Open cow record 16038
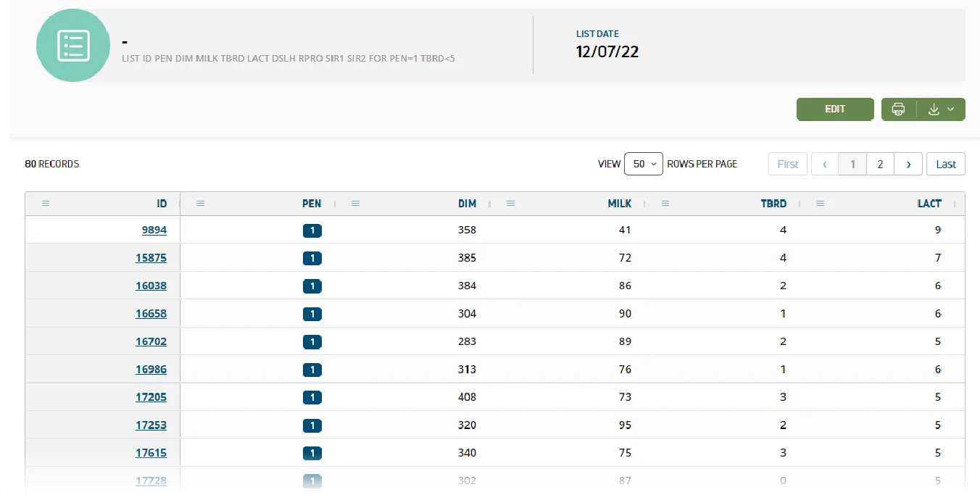 click(x=151, y=286)
